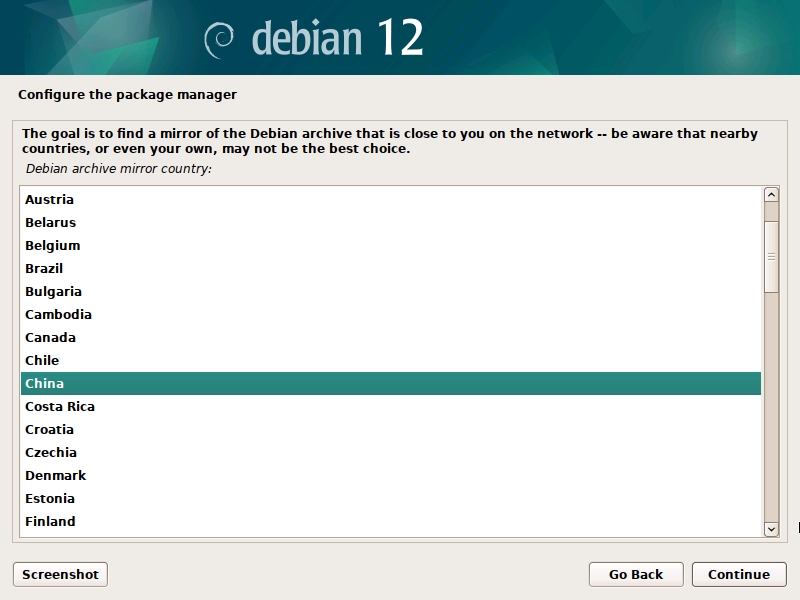Click the scrollbar down arrow
This screenshot has height=600, width=800.
point(771,528)
